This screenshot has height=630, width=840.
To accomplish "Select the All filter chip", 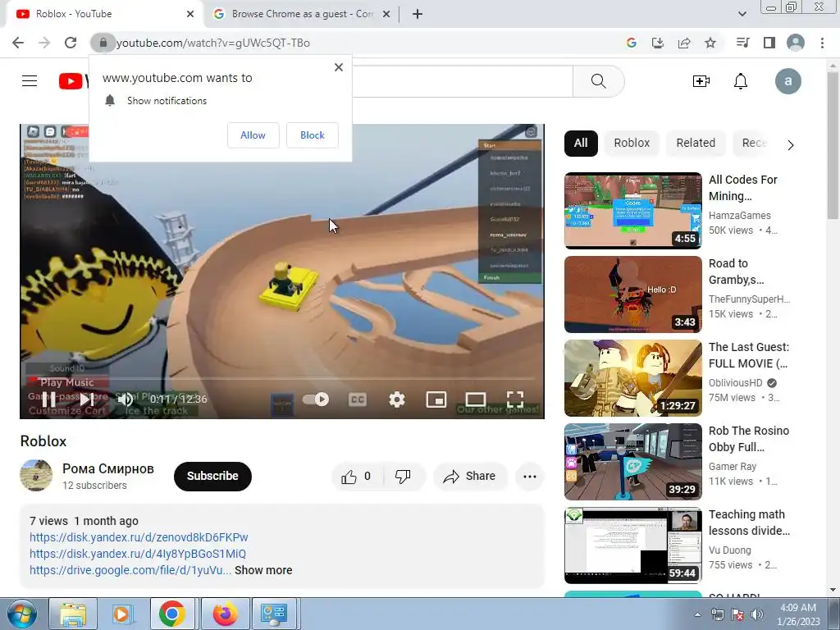I will pos(581,143).
